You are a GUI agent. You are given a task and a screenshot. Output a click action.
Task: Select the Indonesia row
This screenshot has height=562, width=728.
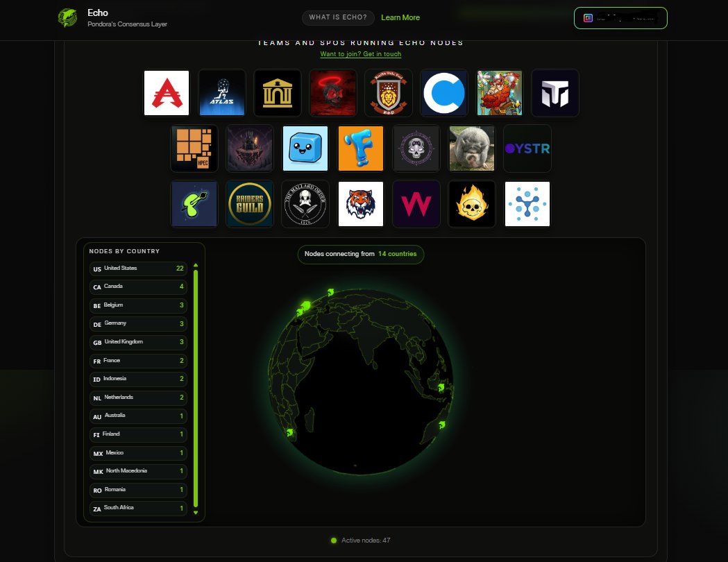coord(138,379)
